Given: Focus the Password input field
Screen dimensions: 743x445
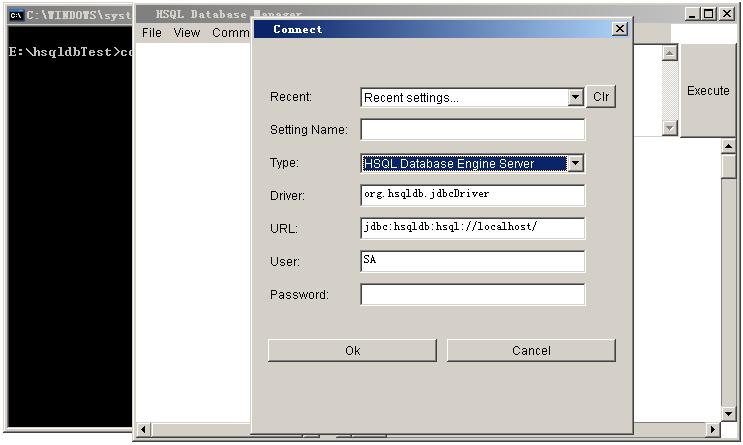Looking at the screenshot, I should [x=472, y=294].
